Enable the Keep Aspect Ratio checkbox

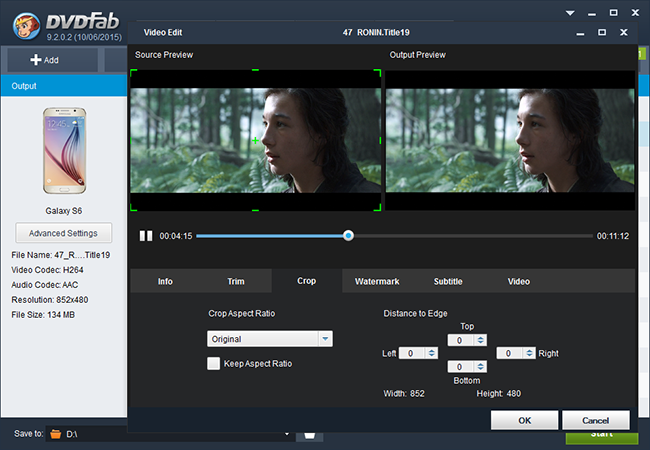click(213, 363)
